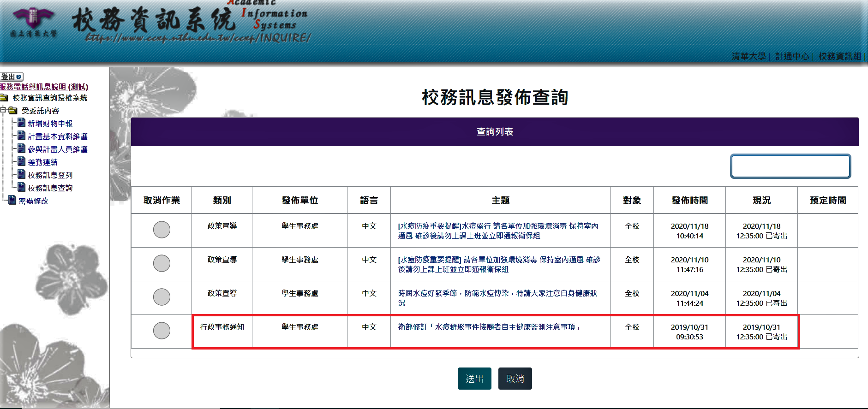
Task: Click the search input field above the table
Action: (x=790, y=166)
